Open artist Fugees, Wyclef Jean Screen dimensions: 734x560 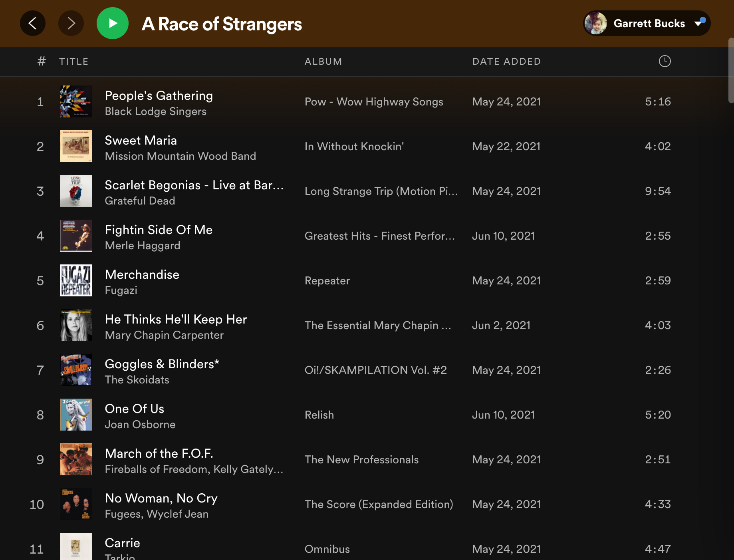coord(156,514)
